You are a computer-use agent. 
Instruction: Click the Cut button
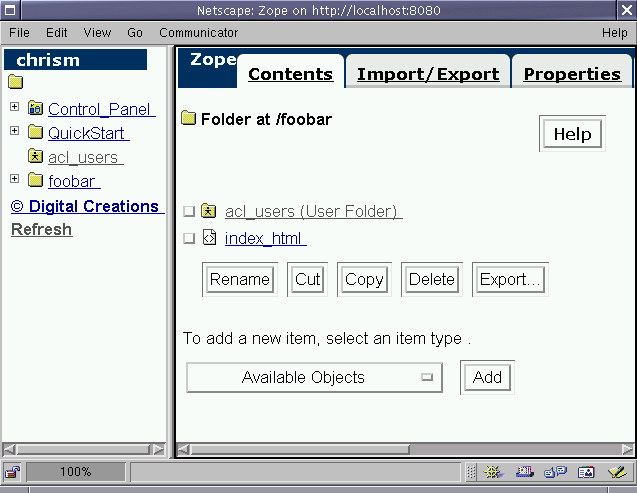[308, 279]
